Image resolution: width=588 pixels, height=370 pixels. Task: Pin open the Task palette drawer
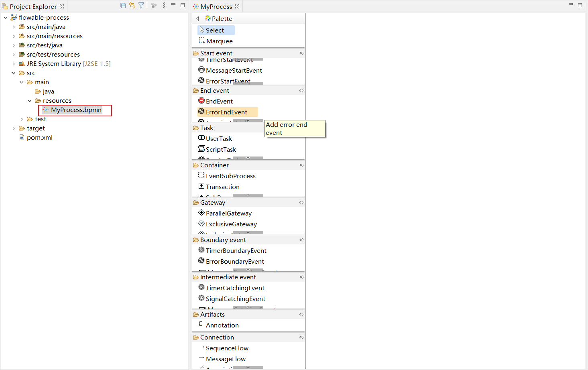[301, 128]
